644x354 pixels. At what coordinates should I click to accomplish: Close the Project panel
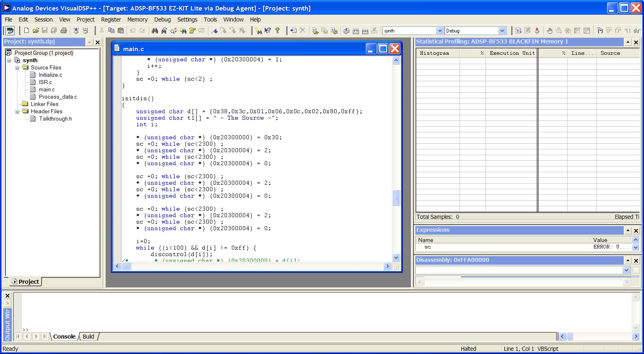coord(97,42)
